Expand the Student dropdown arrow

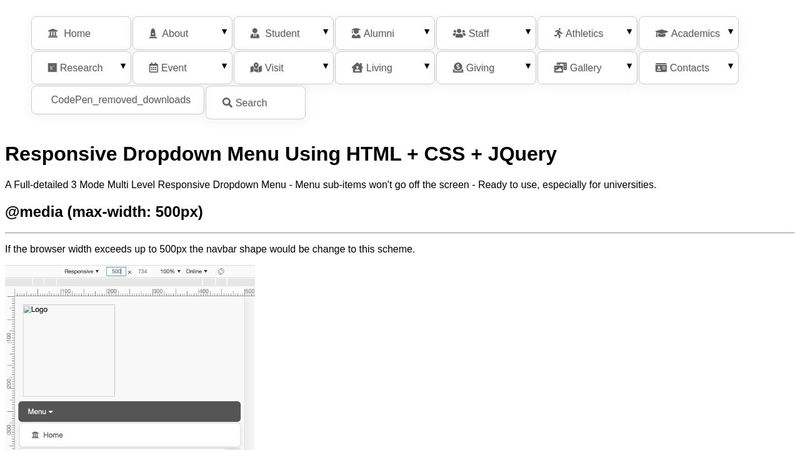326,32
